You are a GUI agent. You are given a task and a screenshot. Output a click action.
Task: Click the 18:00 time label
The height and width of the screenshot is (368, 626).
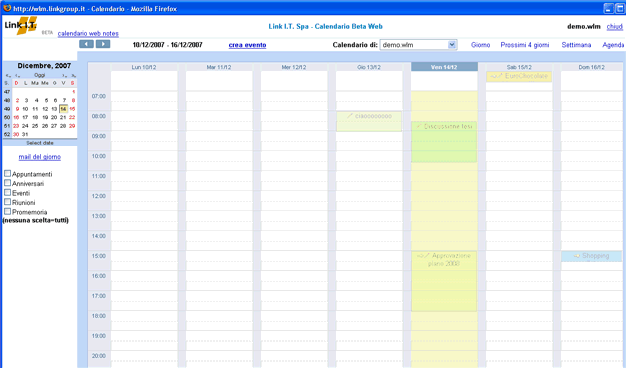[x=99, y=316]
